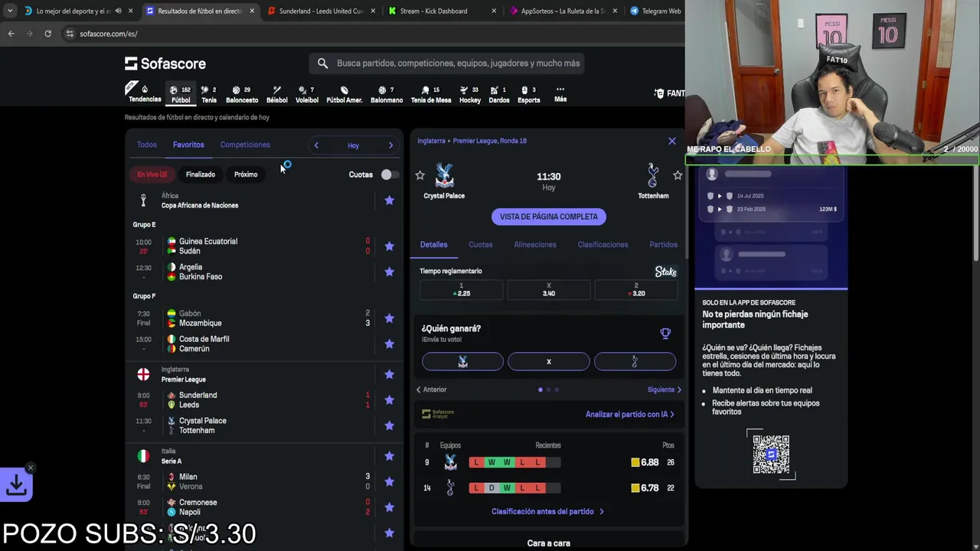Viewport: 980px width, 551px height.
Task: Open the Tendencias sport icon
Action: [x=145, y=93]
